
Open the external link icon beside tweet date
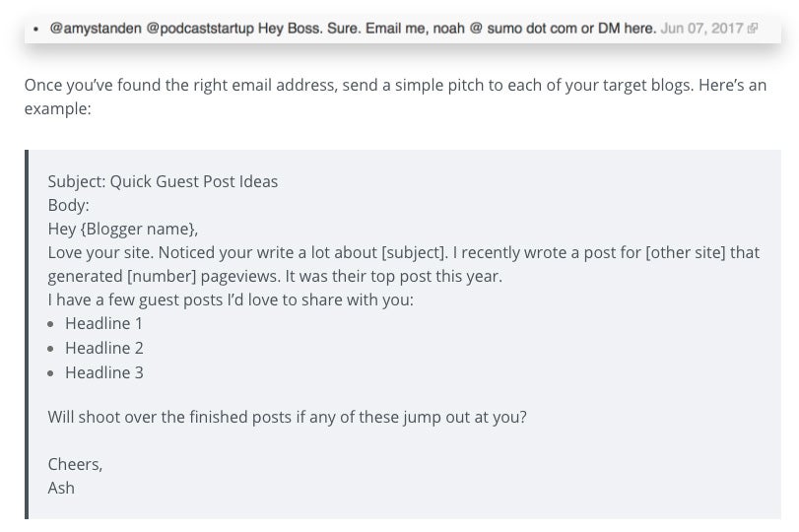coord(752,29)
